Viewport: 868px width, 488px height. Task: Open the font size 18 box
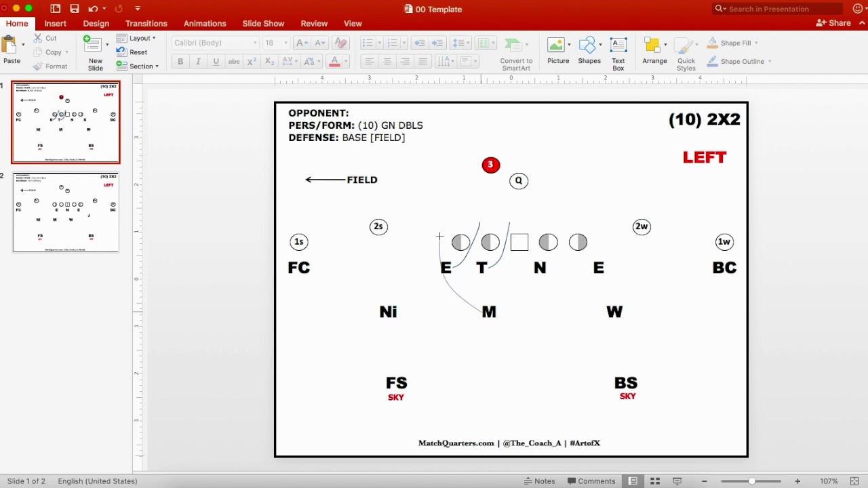pos(276,43)
